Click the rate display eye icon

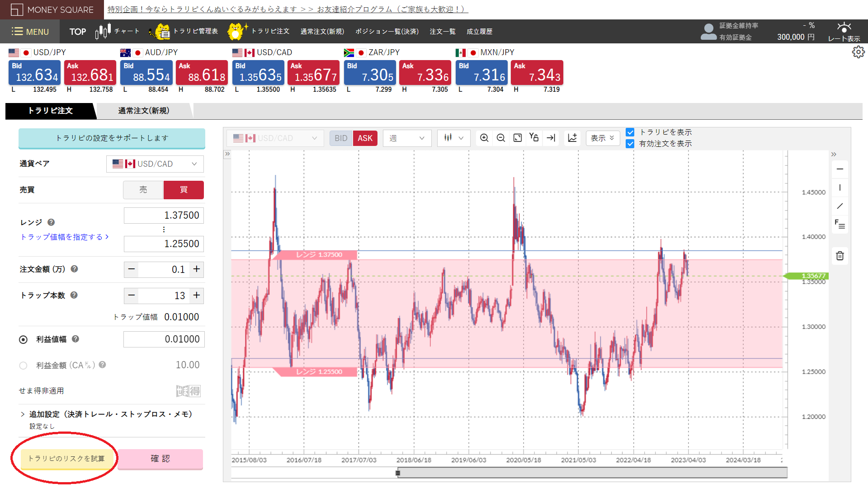pyautogui.click(x=844, y=27)
